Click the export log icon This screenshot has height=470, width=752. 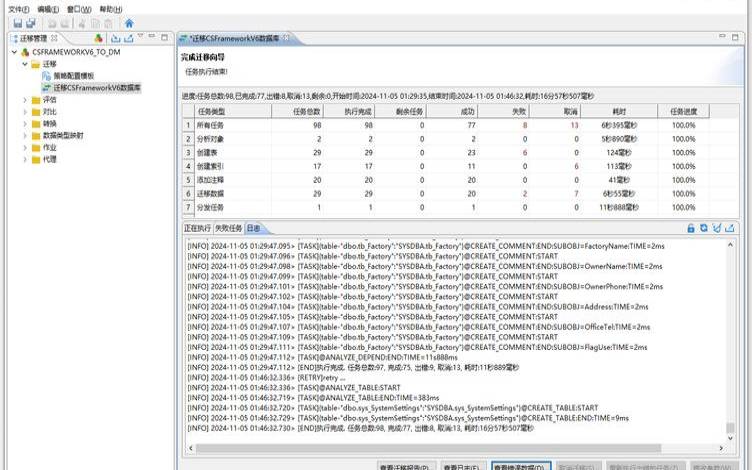[x=729, y=228]
